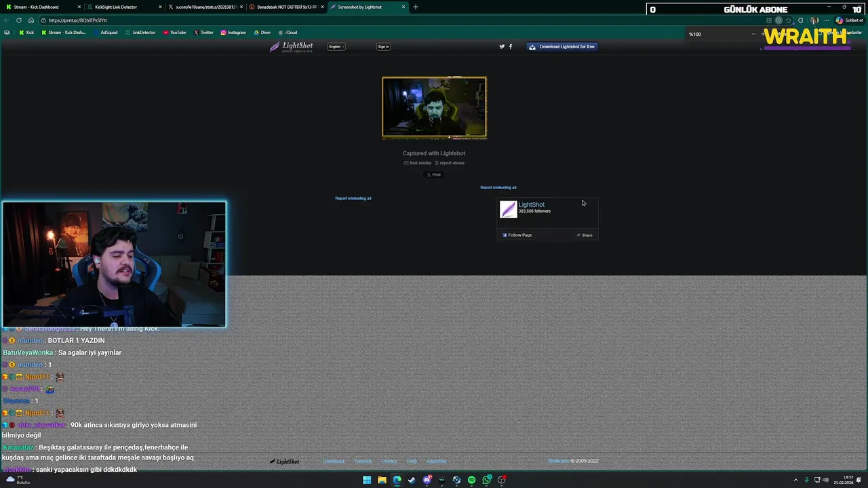Open Microsoft Edge from the taskbar

click(x=397, y=480)
